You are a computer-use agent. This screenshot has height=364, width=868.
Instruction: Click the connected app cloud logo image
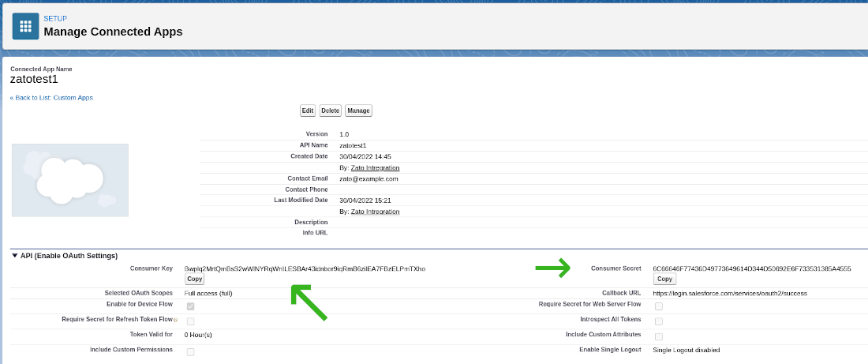[x=70, y=180]
